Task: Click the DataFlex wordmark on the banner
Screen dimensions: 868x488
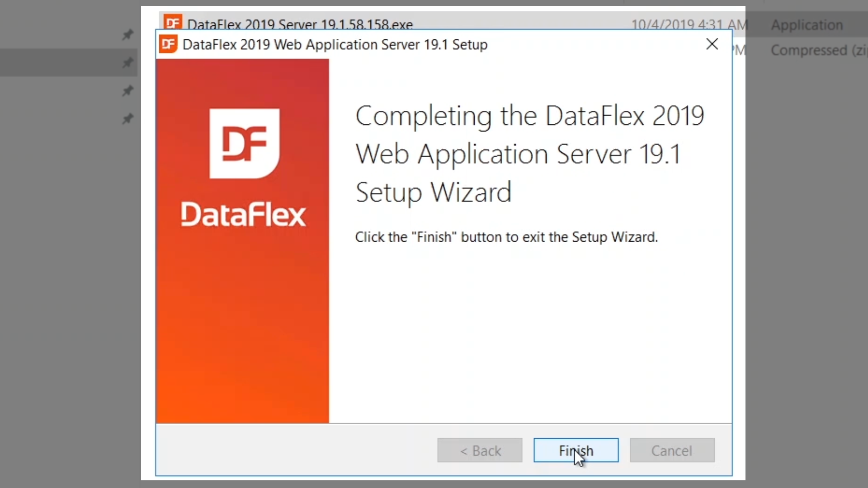Action: [243, 215]
